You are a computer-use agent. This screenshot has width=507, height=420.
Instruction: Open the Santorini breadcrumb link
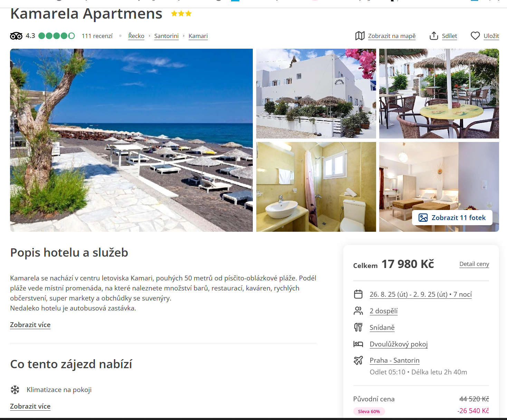[166, 36]
